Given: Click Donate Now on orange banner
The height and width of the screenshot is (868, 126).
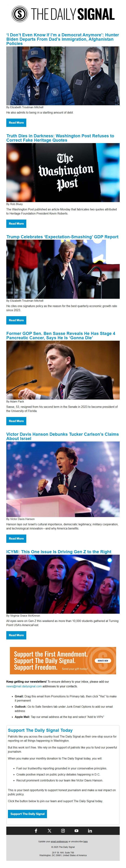Looking at the screenshot, I should pos(103,661).
